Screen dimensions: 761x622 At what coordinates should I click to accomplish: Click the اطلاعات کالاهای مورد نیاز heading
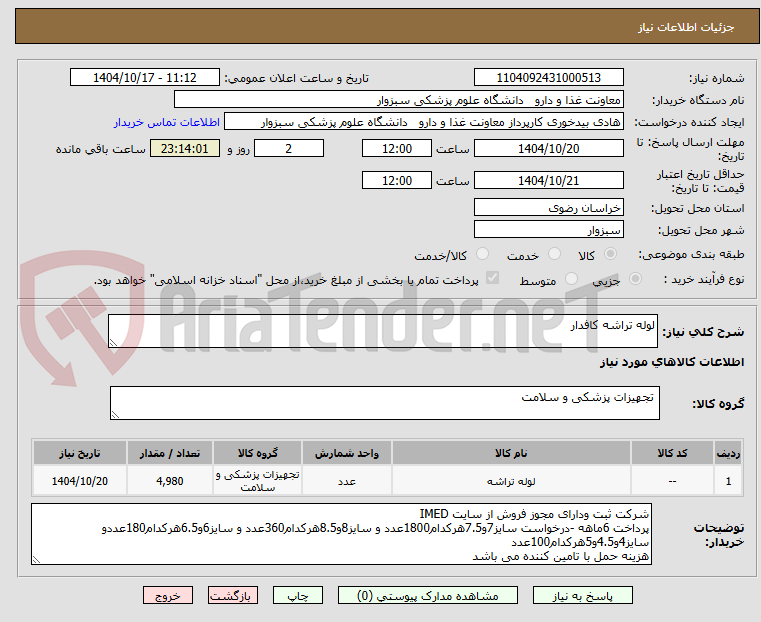tap(672, 362)
